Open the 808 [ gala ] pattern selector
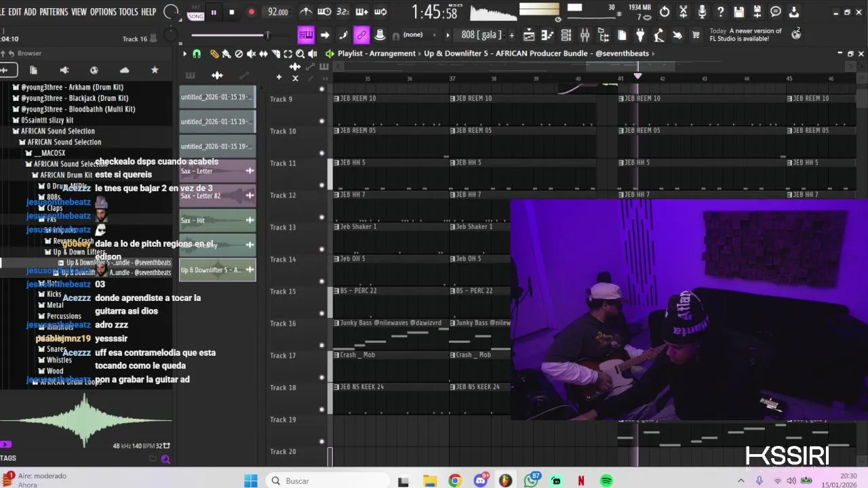This screenshot has width=868, height=488. coord(481,35)
